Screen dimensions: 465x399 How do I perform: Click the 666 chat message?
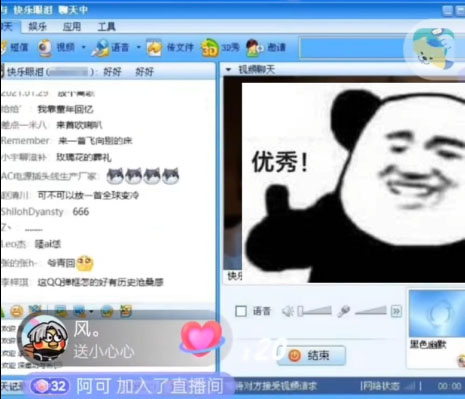(81, 212)
